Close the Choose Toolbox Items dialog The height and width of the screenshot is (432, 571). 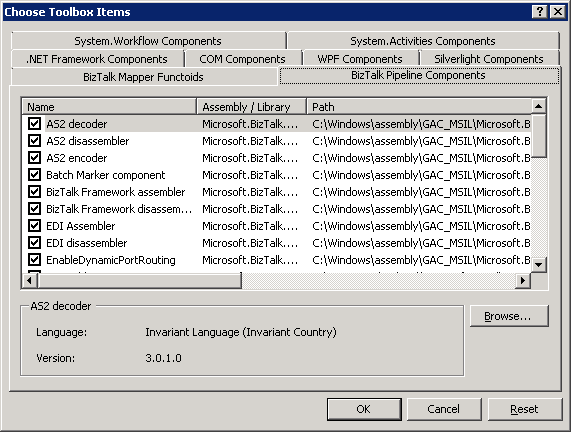coord(557,12)
